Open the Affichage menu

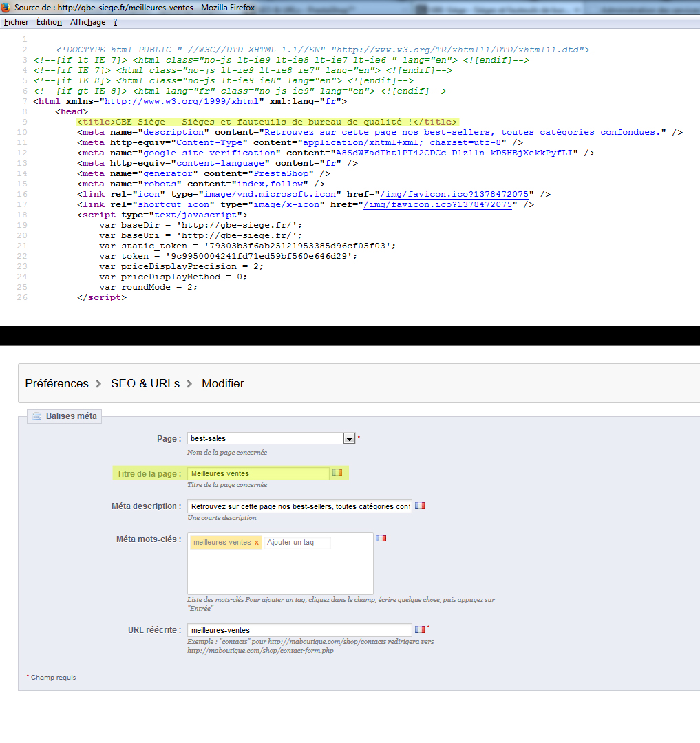tap(87, 22)
